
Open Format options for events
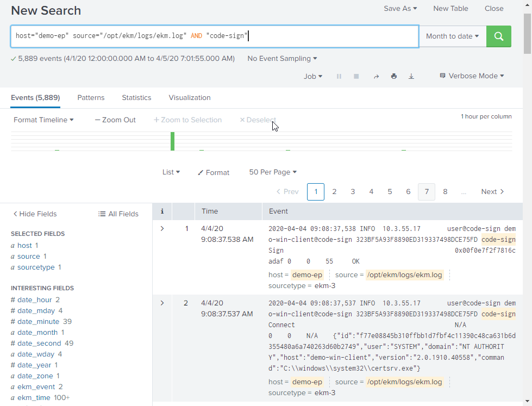tap(214, 172)
